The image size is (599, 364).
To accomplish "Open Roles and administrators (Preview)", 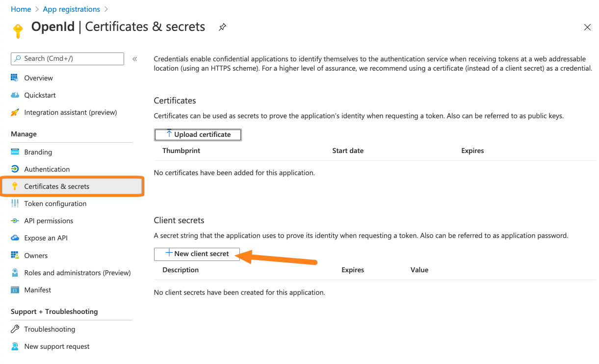I will 77,273.
